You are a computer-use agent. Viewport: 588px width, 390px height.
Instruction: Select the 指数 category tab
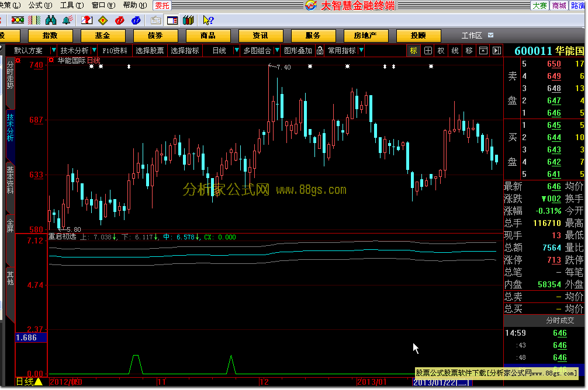(x=50, y=36)
